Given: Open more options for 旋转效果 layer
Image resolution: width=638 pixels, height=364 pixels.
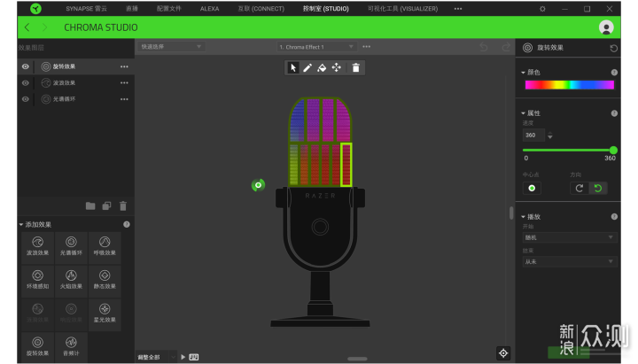Looking at the screenshot, I should [124, 66].
